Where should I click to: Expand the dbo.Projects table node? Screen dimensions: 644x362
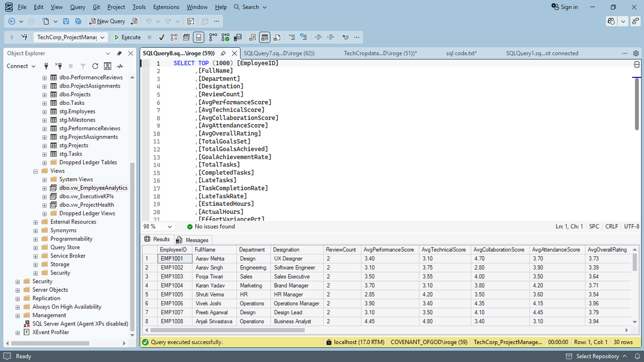pos(45,95)
